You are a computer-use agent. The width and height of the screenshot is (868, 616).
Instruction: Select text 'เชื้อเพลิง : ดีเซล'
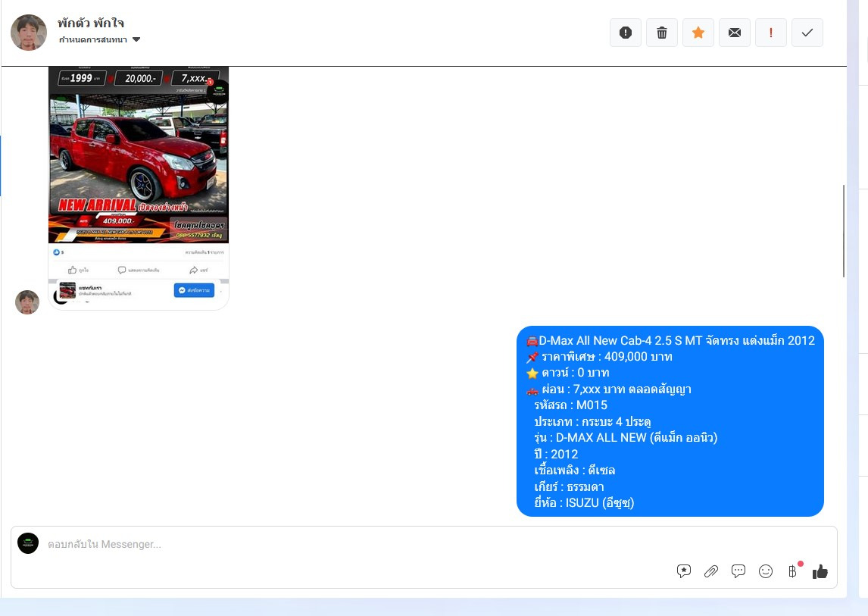575,471
